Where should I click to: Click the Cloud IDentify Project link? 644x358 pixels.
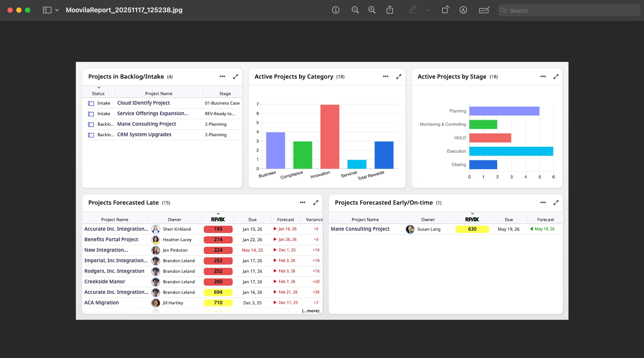[x=144, y=103]
